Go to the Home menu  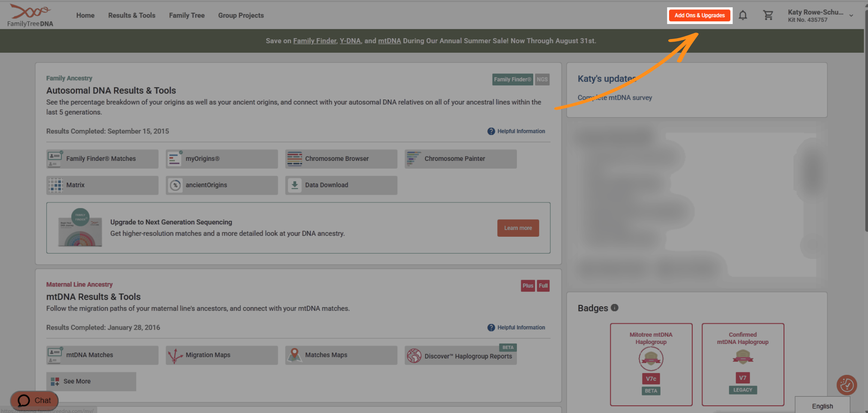tap(85, 15)
